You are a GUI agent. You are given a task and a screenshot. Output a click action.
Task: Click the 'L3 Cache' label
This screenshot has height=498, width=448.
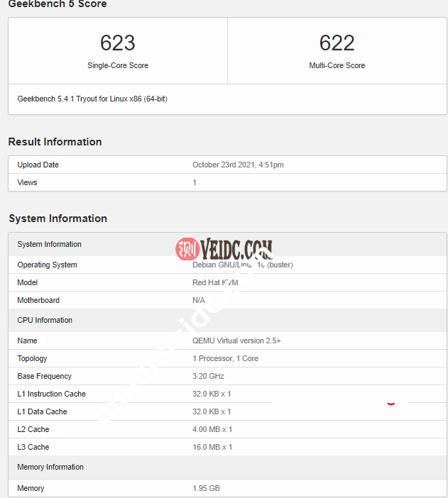[x=33, y=448]
